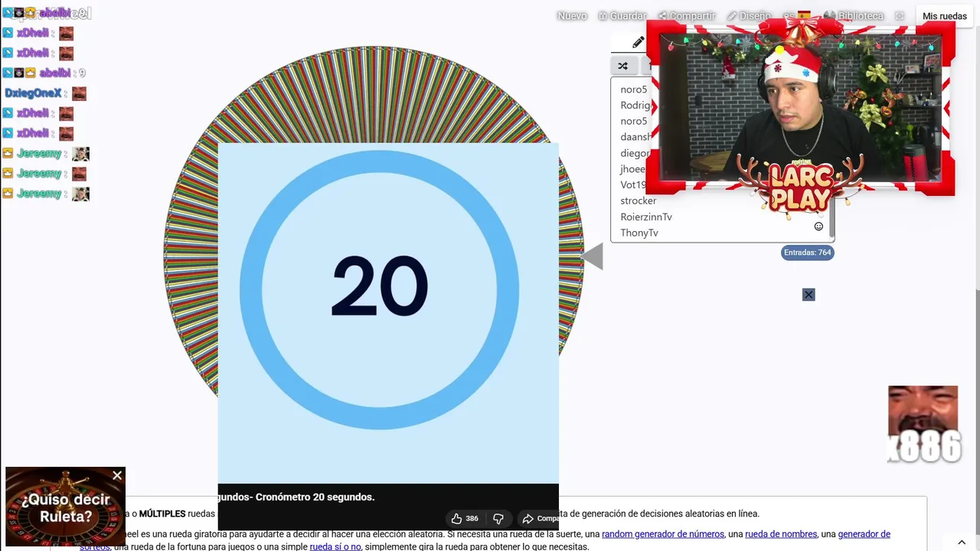Click the emoji picker icon in entries box
Image resolution: width=980 pixels, height=551 pixels.
point(818,227)
